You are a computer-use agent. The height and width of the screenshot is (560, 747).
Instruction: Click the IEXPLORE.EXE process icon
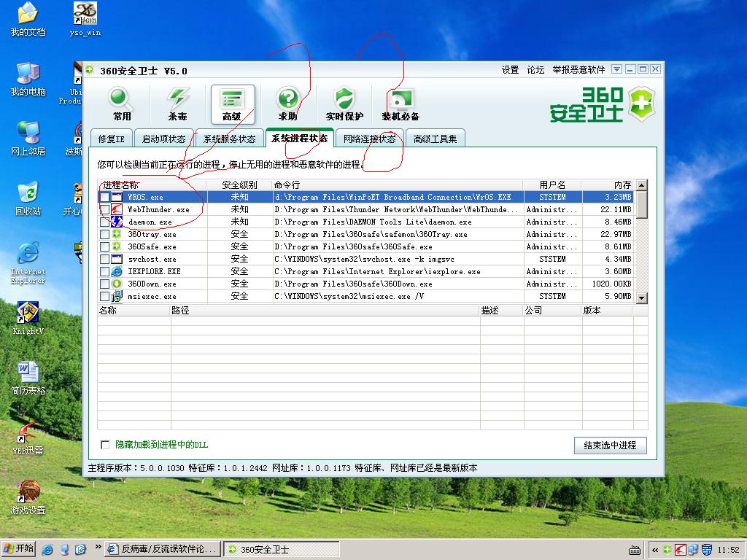tap(117, 271)
